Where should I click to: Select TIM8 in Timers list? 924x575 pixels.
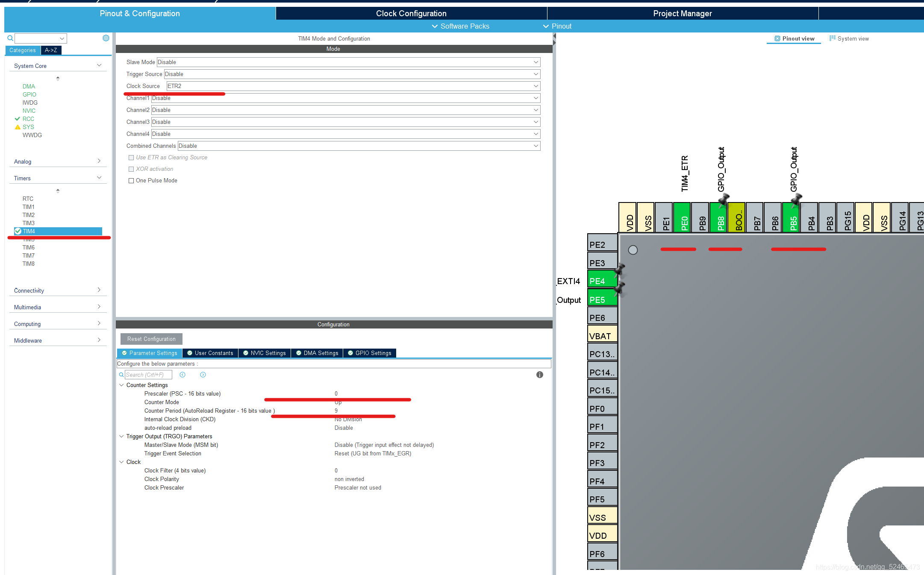click(x=29, y=264)
